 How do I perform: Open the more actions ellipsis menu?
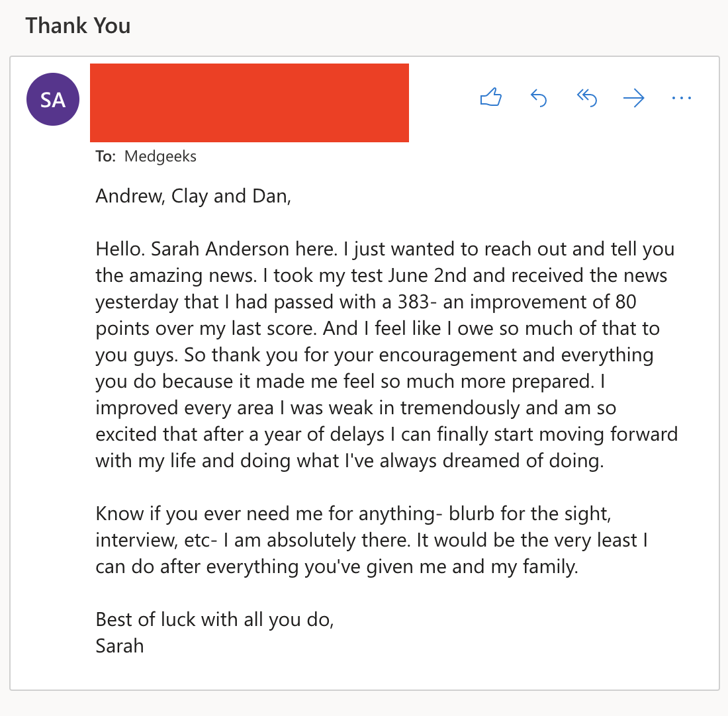tap(682, 98)
